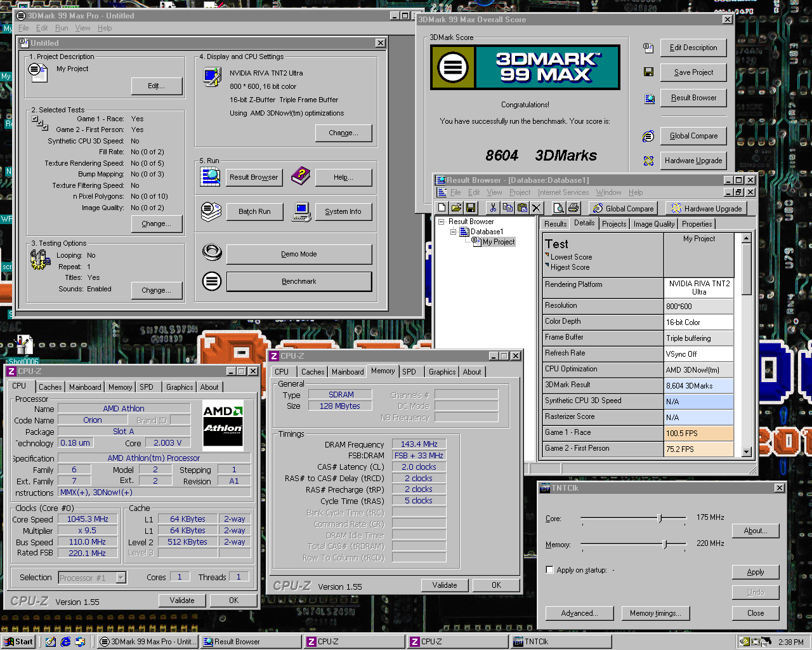Click the Benchmark round logo icon
Viewport: 812px width, 650px height.
[x=212, y=281]
